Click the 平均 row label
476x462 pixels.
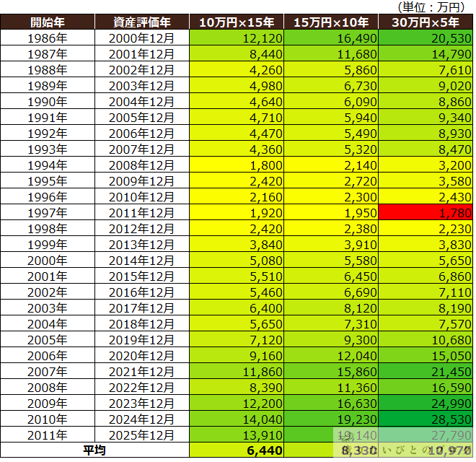(95, 450)
